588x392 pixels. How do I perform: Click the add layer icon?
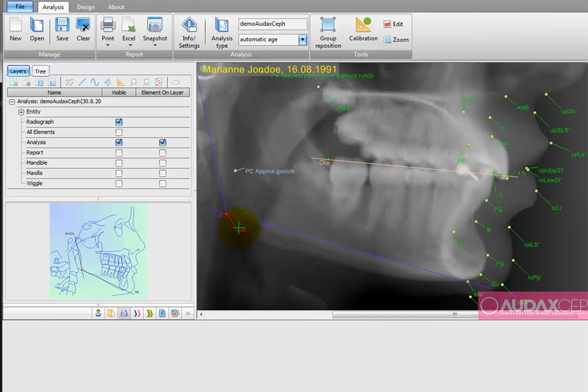tap(14, 82)
